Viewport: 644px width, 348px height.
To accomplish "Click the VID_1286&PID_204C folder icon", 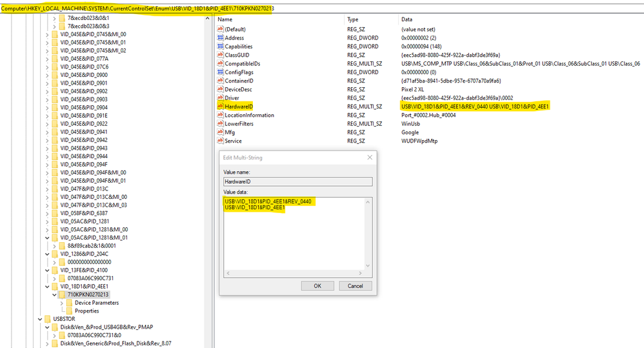I will pyautogui.click(x=55, y=254).
